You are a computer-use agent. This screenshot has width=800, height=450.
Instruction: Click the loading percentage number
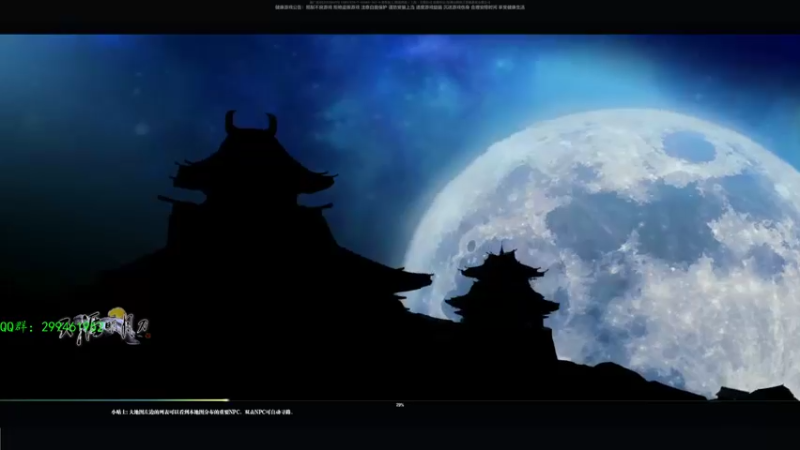[400, 405]
